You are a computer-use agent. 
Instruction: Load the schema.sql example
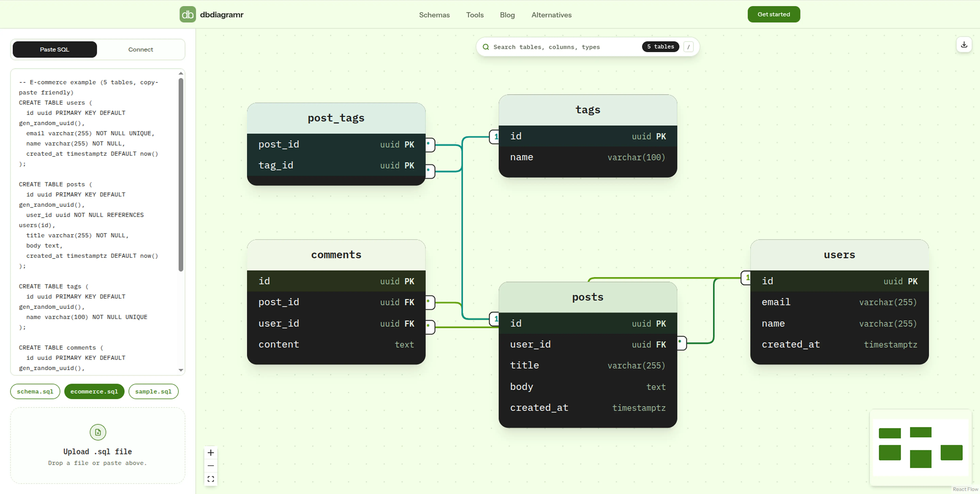pos(35,391)
